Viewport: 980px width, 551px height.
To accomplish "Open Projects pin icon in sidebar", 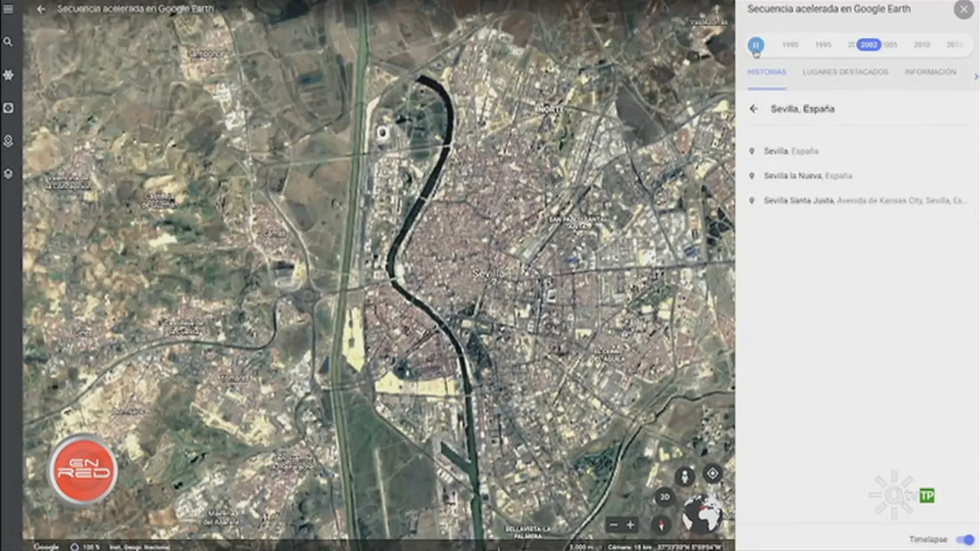I will point(8,174).
